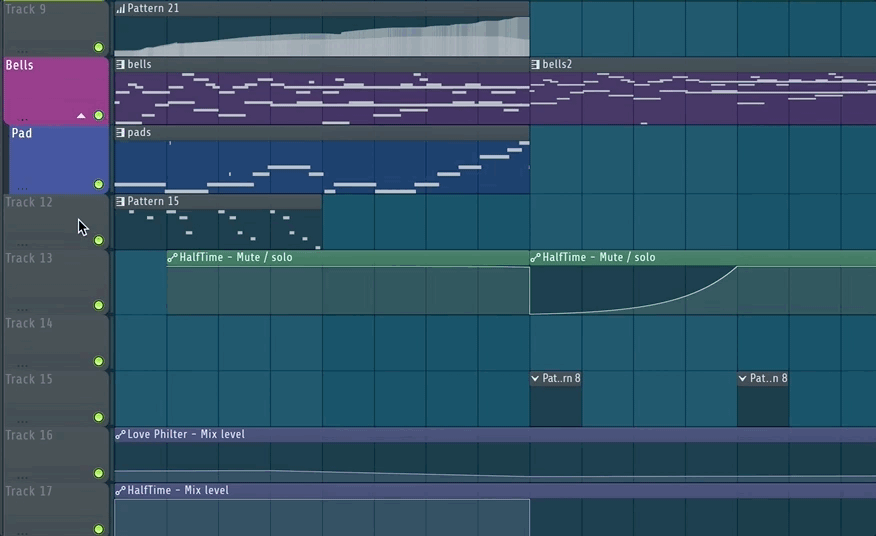Image resolution: width=876 pixels, height=536 pixels.
Task: Open HalfTime Mix level automation icon
Action: point(120,490)
